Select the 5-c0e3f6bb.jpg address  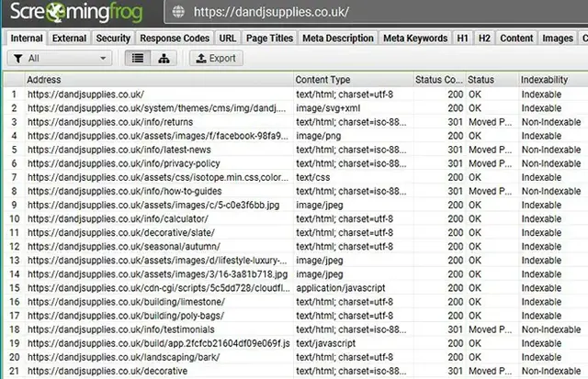click(x=153, y=206)
